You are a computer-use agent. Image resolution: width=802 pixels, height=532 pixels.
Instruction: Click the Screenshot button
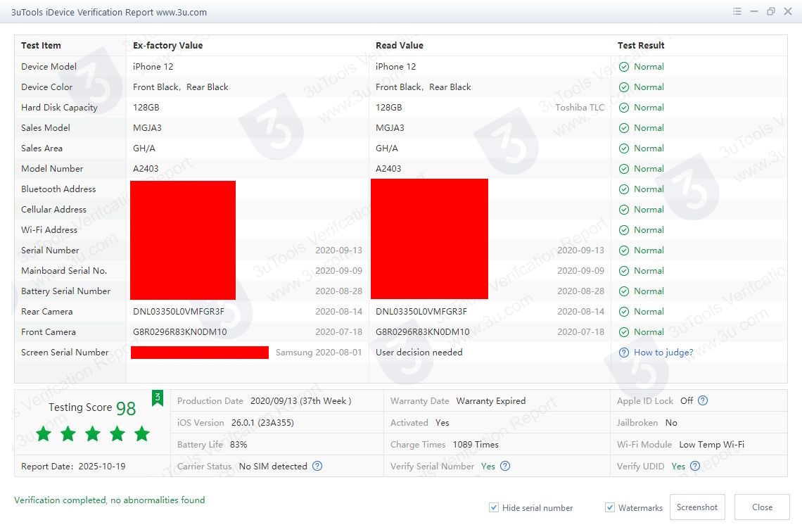(697, 507)
